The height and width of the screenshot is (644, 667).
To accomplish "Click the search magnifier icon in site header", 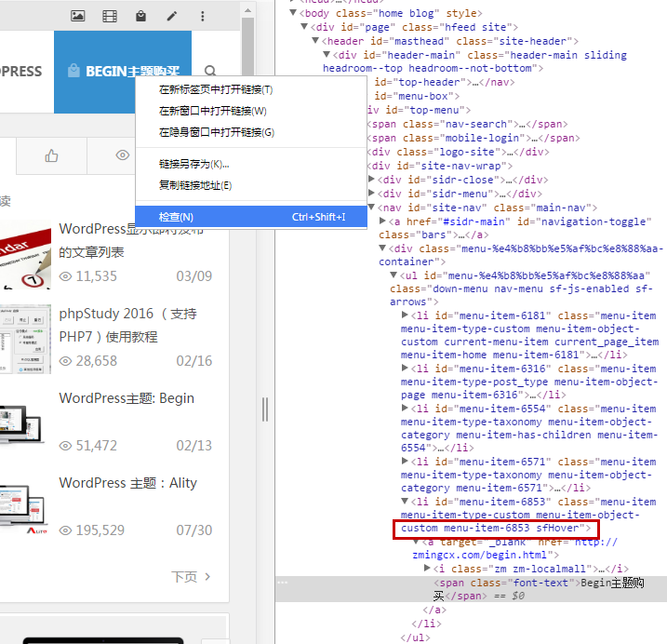I will (210, 71).
